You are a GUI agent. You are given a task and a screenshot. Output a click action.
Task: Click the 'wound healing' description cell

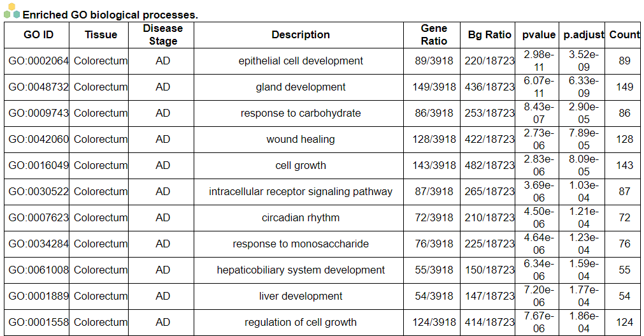coord(301,140)
